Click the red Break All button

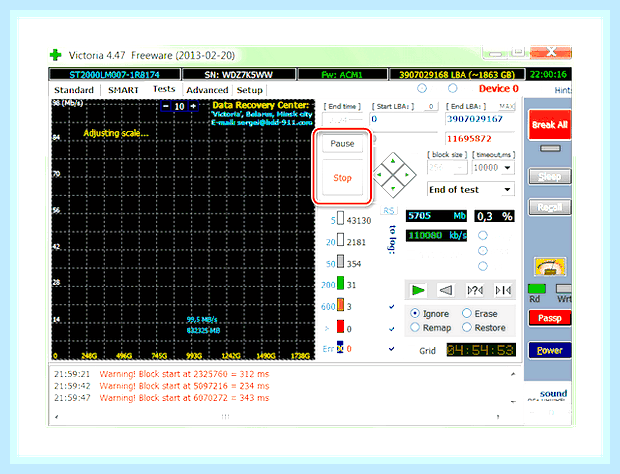[x=550, y=125]
